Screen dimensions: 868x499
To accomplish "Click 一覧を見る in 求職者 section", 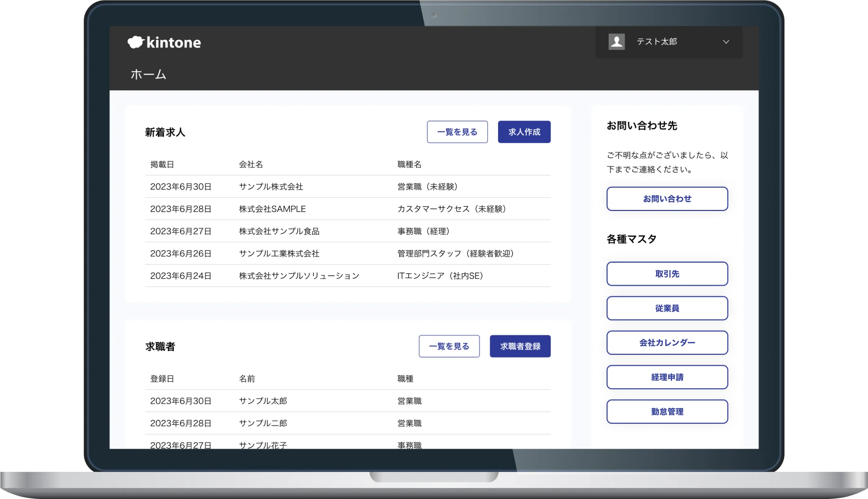I will [449, 346].
